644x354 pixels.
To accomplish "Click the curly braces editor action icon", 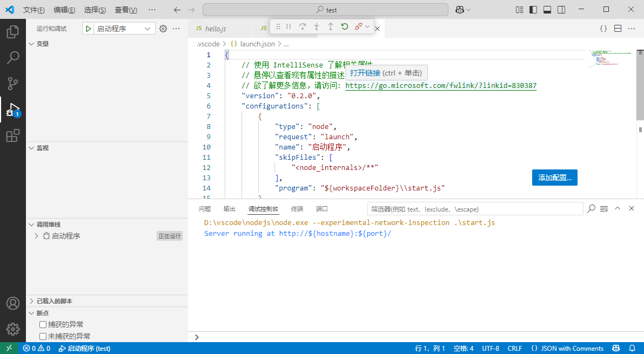I will [603, 29].
